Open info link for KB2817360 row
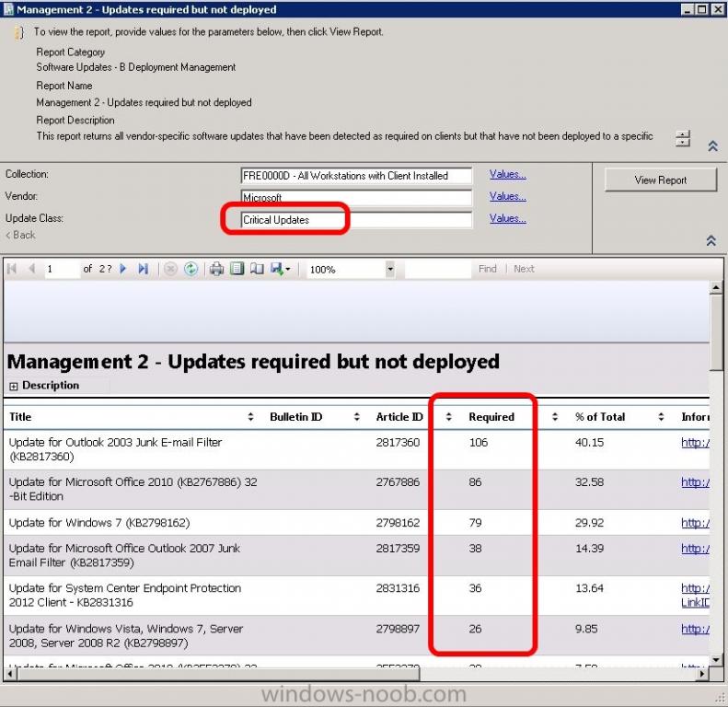Viewport: 728px width, 707px height. 695,443
